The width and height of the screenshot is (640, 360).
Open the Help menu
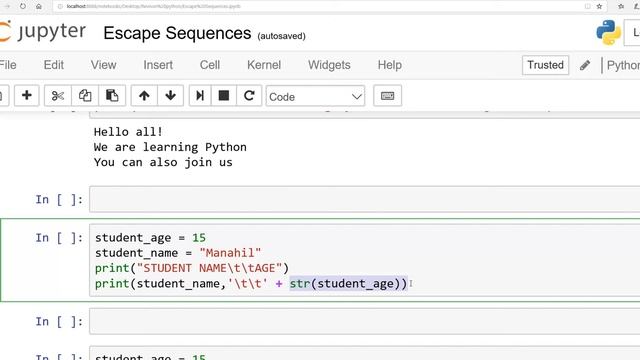pyautogui.click(x=390, y=65)
